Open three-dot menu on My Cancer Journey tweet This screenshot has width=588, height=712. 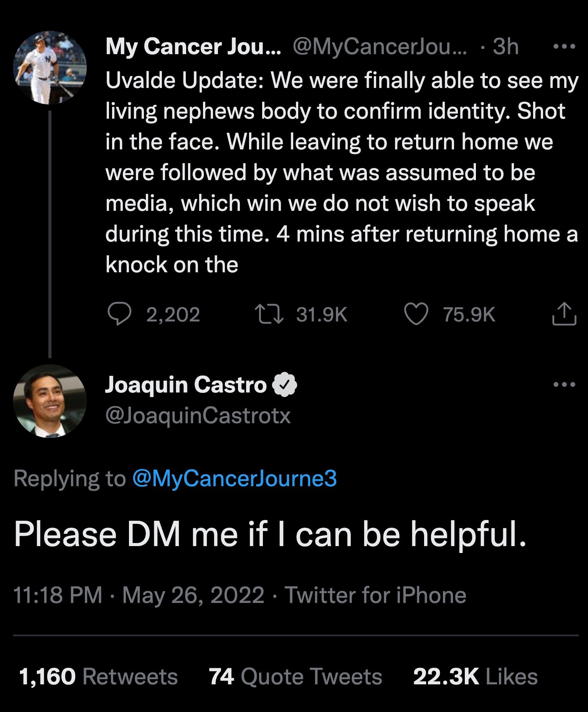tap(565, 47)
